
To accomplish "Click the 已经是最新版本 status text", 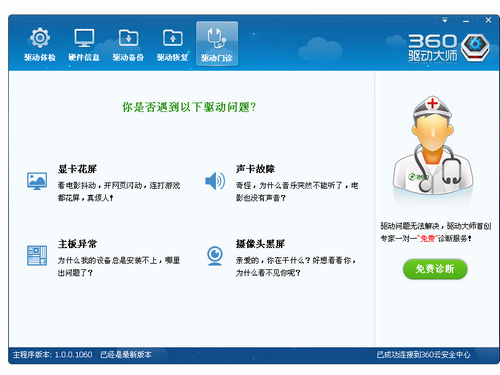I will click(126, 355).
